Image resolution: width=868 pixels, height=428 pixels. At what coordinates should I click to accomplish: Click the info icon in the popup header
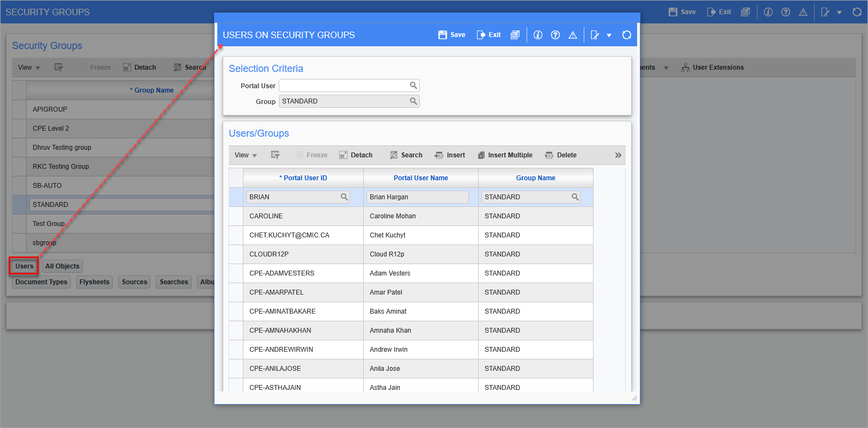[x=537, y=35]
